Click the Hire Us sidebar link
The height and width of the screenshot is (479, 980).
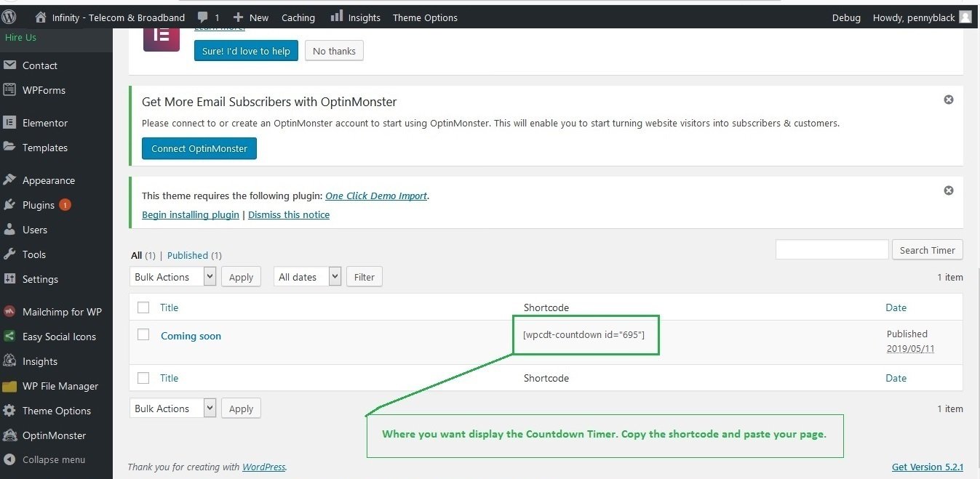tap(20, 37)
